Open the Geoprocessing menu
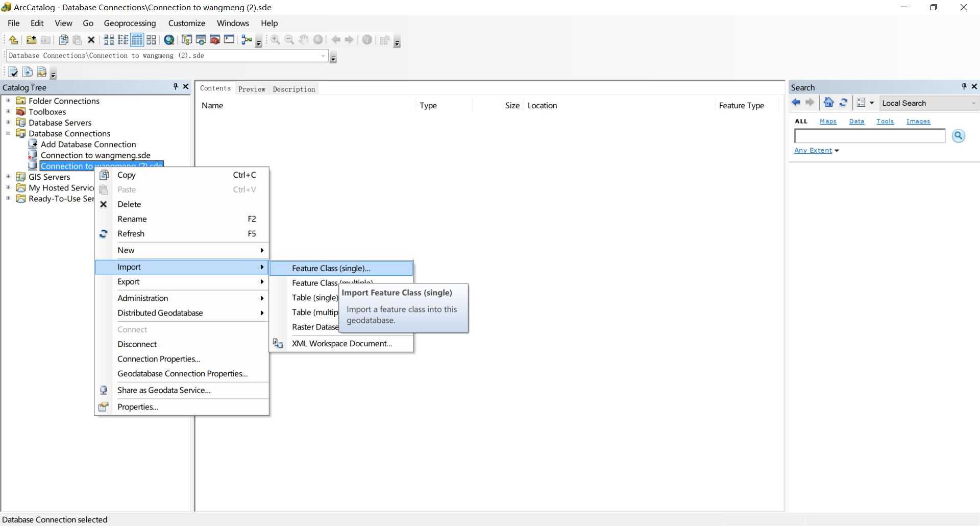This screenshot has width=980, height=526. pos(130,23)
